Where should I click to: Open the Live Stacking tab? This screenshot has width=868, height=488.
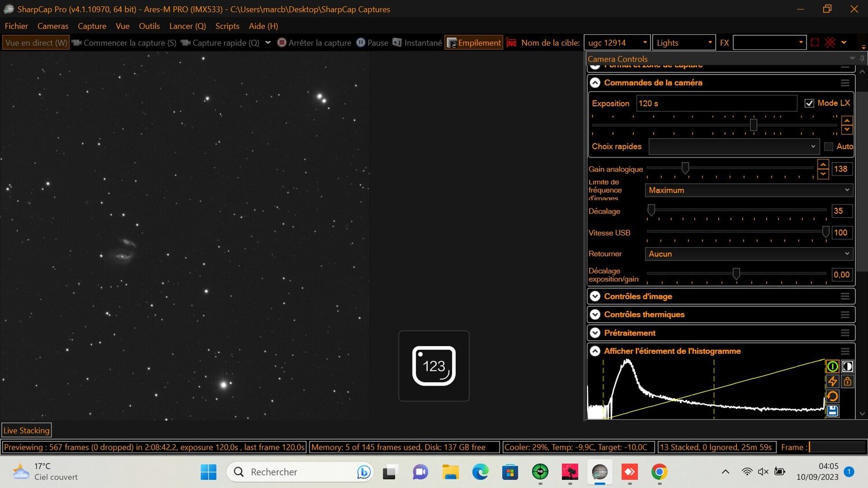(27, 430)
